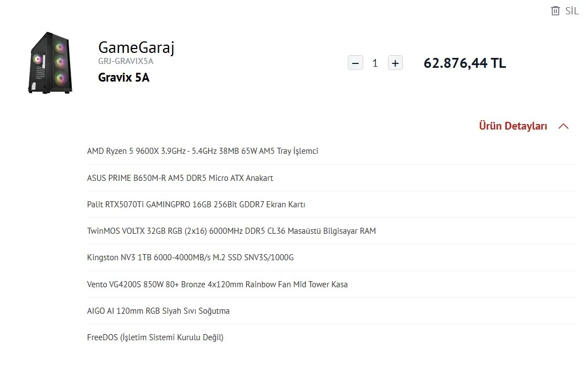Viewport: 588px width, 365px height.
Task: Select the Vento VG4200S case row
Action: point(331,285)
